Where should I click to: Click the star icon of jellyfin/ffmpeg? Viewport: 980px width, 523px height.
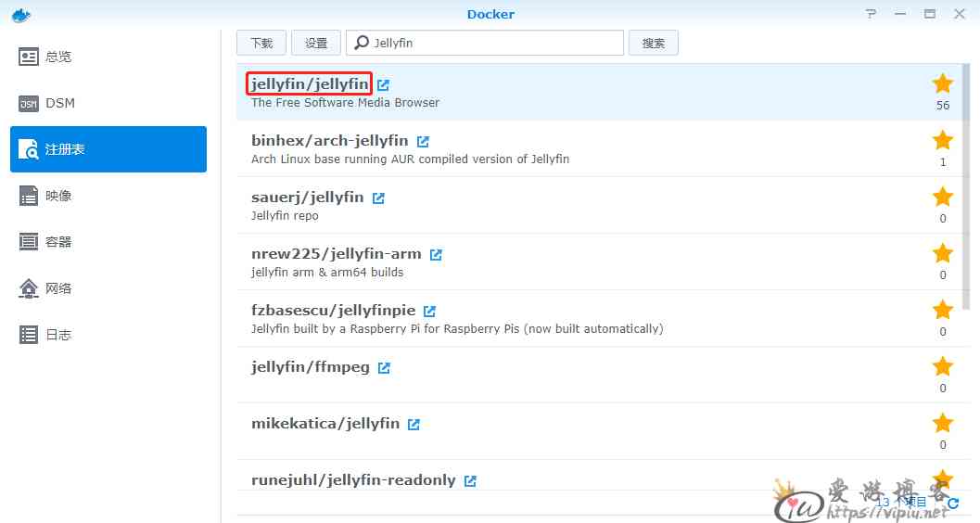(943, 366)
